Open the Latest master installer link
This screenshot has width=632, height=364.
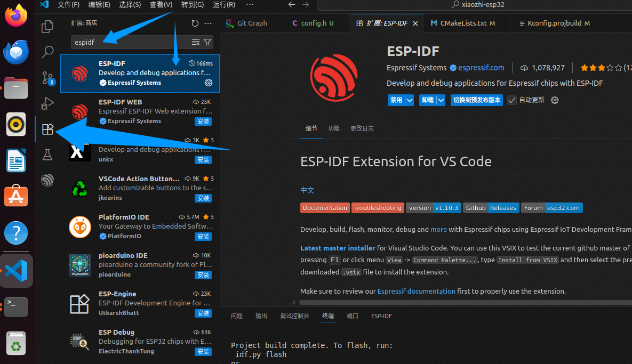pyautogui.click(x=338, y=248)
